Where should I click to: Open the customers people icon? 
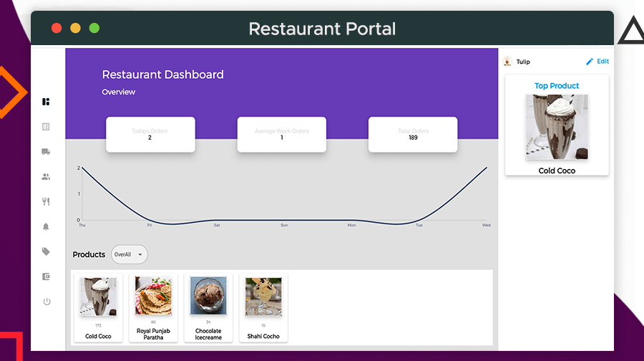coord(46,177)
